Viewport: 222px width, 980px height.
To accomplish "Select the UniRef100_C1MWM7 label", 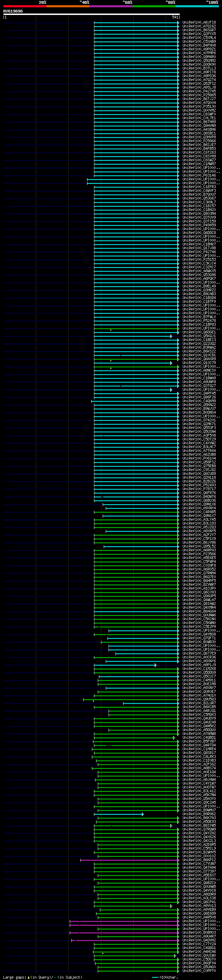I will (199, 164).
